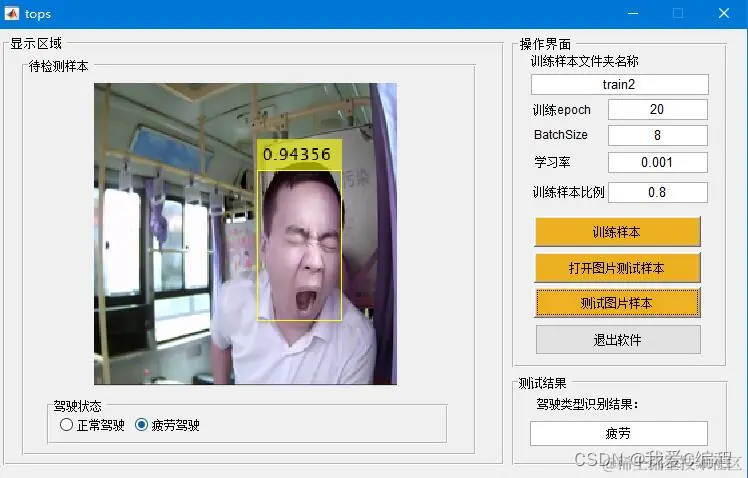748x478 pixels.
Task: Minimize the tops window
Action: (x=633, y=13)
